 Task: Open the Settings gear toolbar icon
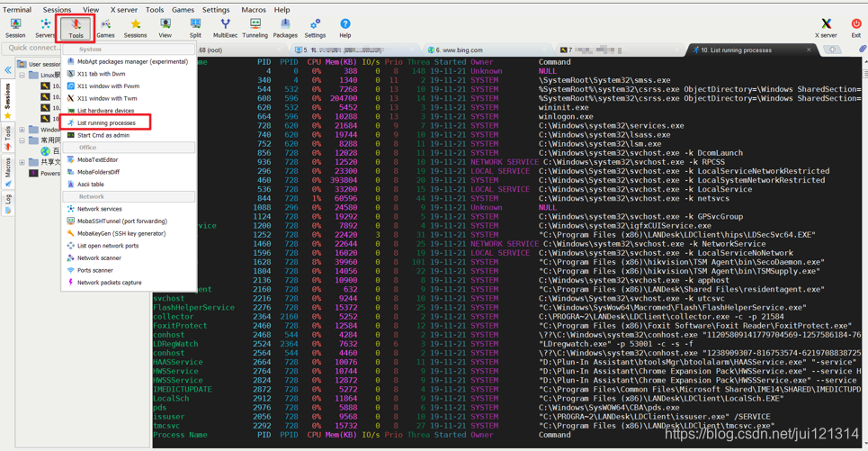click(315, 28)
